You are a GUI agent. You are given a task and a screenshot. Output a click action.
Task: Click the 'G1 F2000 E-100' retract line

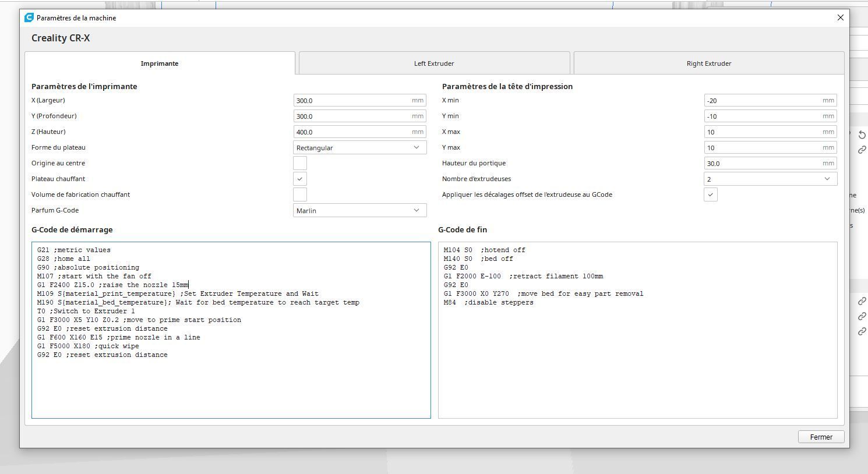tap(523, 276)
